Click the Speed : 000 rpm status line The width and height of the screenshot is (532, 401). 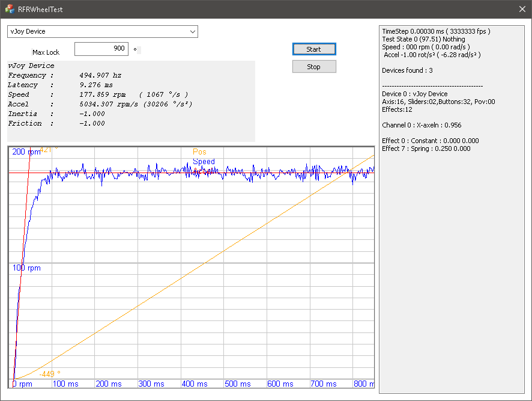click(x=426, y=47)
